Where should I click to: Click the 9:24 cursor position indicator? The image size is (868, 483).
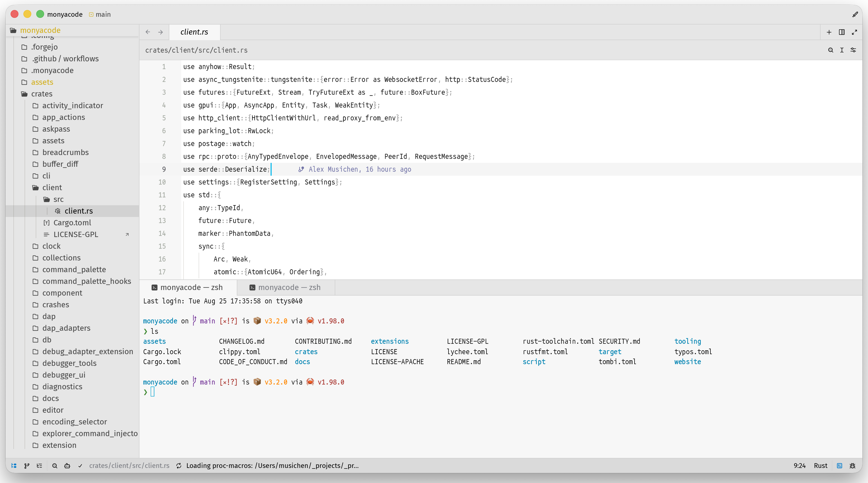pos(799,465)
